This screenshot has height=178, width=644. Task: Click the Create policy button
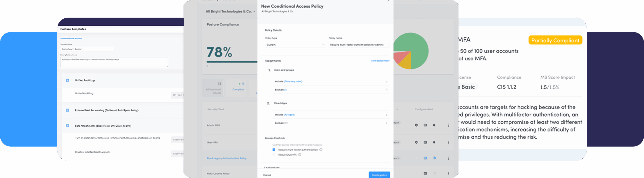[379, 175]
